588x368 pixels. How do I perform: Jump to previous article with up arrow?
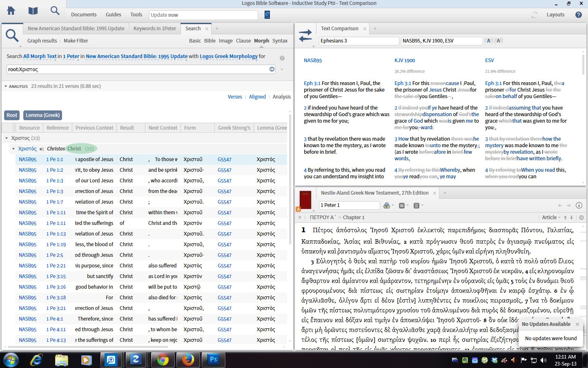click(565, 218)
